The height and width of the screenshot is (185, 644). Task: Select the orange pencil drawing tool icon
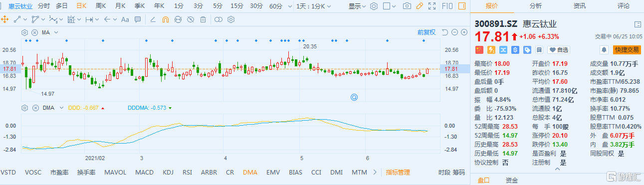(x=420, y=6)
